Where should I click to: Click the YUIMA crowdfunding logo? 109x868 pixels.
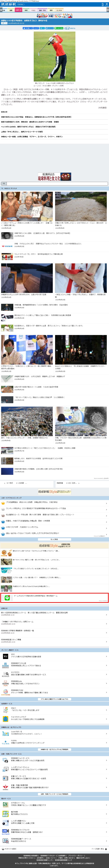pos(5,743)
